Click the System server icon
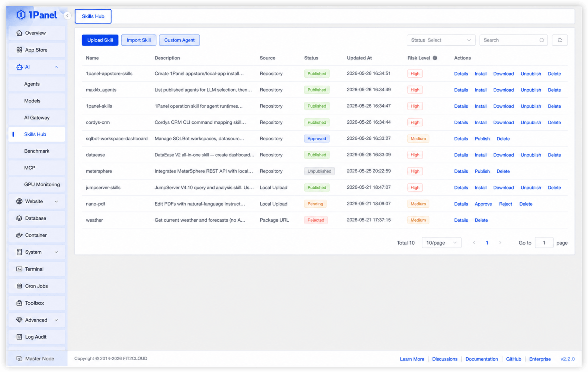Screen dimensions: 588x372 [x=19, y=252]
